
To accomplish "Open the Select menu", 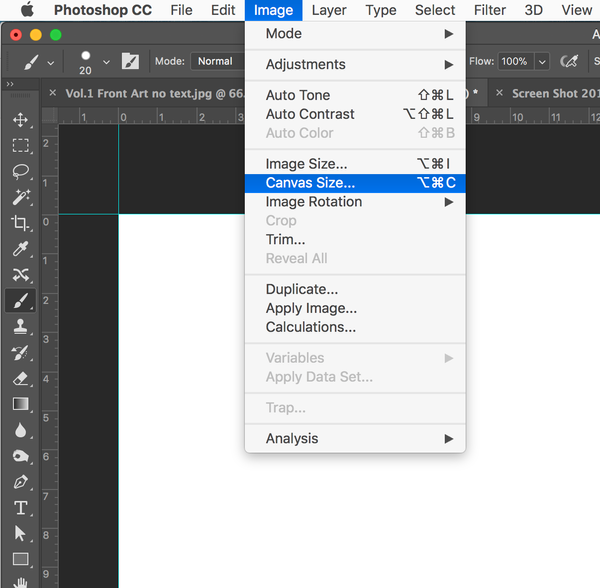I will [x=435, y=10].
